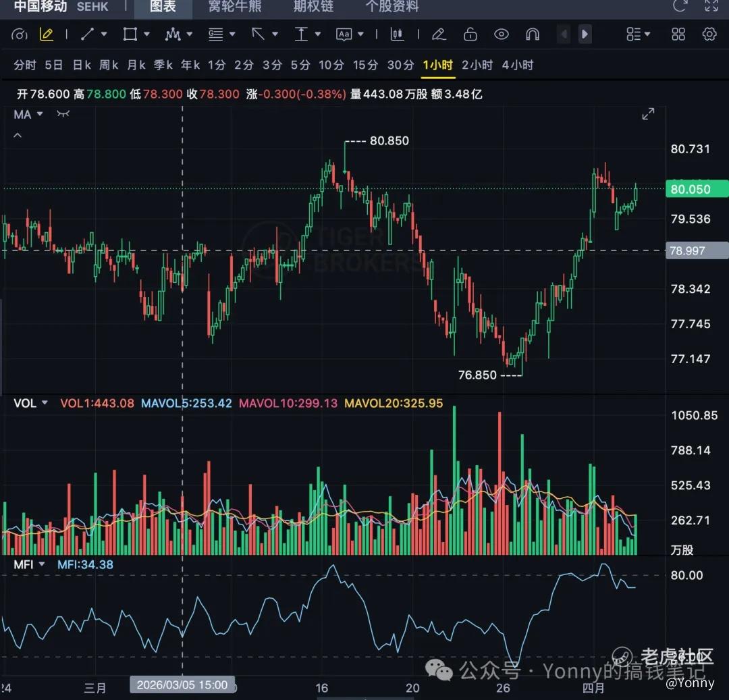Open the chart settings gear
The height and width of the screenshot is (700, 729).
(x=709, y=34)
